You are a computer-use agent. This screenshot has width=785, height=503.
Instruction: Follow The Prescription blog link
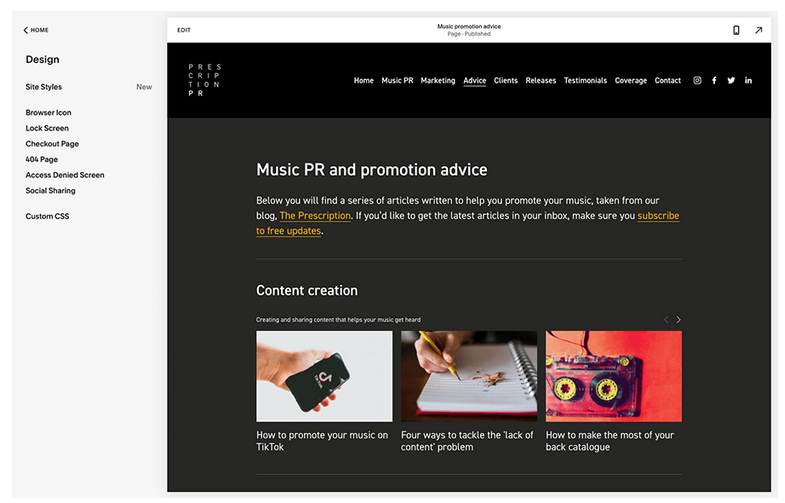click(x=315, y=216)
